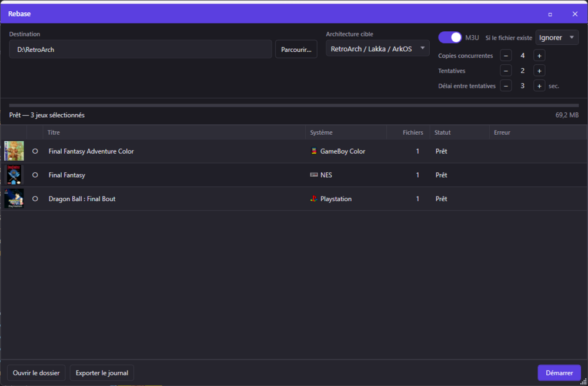The height and width of the screenshot is (386, 588).
Task: Sort by the Titre column header
Action: (x=54, y=132)
